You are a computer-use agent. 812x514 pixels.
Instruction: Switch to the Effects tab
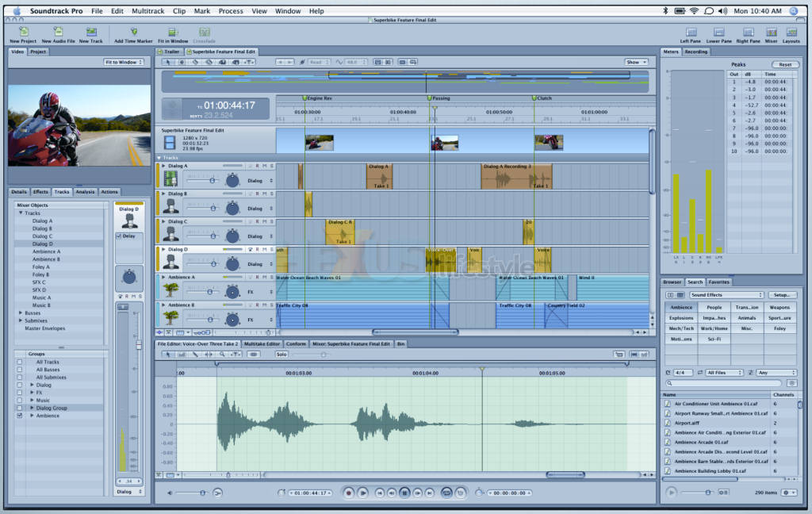(x=40, y=192)
